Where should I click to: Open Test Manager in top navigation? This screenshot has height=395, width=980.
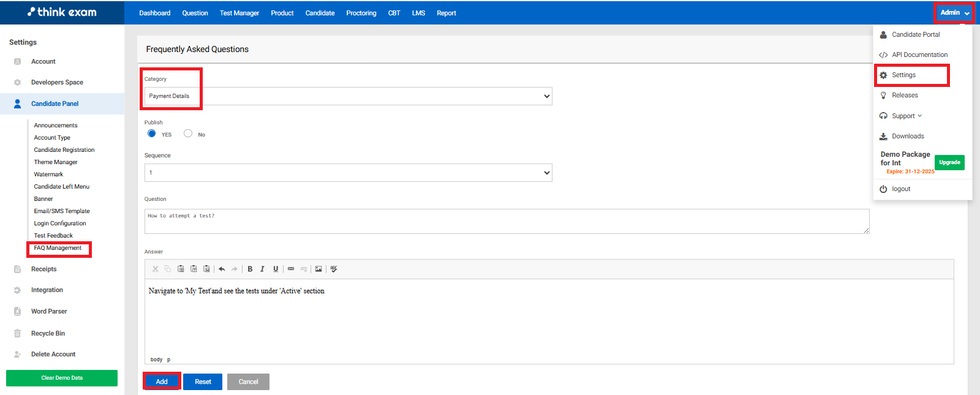[239, 13]
